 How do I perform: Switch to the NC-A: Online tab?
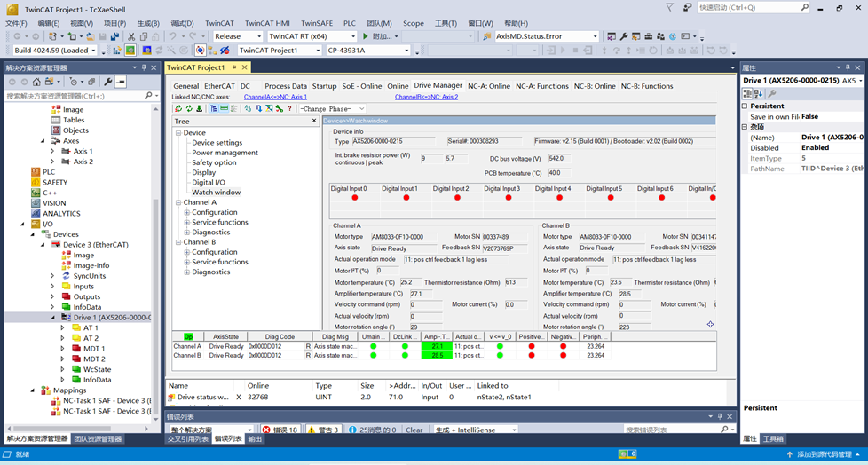[489, 86]
